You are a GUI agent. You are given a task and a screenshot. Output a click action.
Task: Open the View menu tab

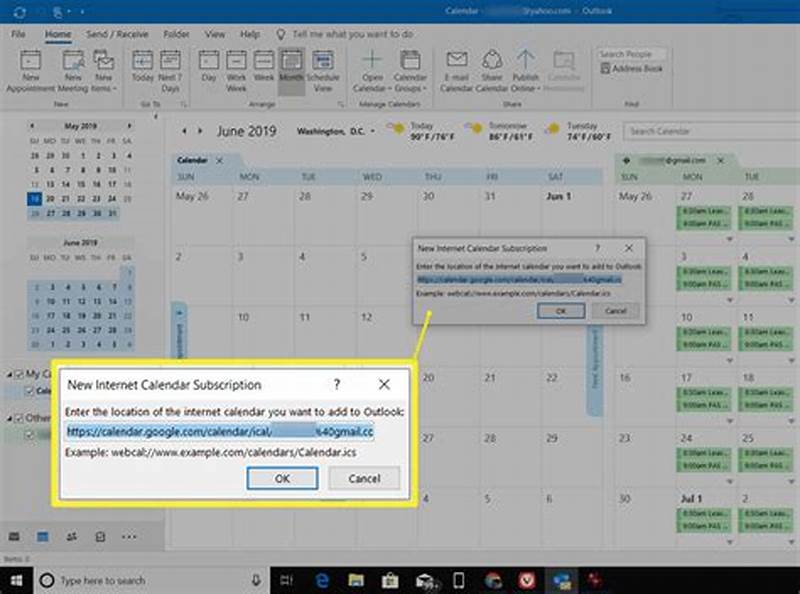click(214, 33)
